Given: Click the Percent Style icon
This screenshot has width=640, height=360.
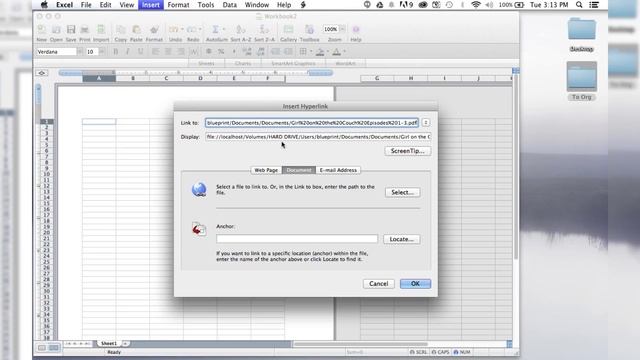Looking at the screenshot, I should click(x=221, y=52).
